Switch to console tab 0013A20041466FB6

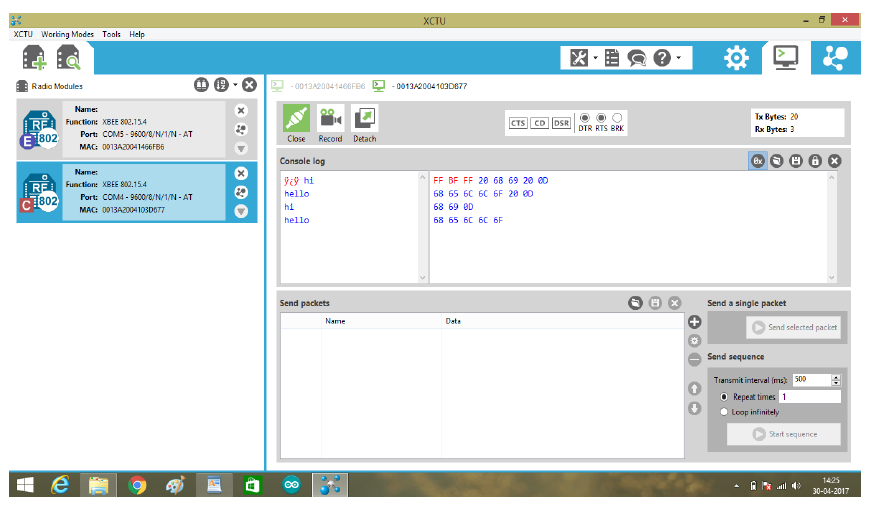point(318,86)
